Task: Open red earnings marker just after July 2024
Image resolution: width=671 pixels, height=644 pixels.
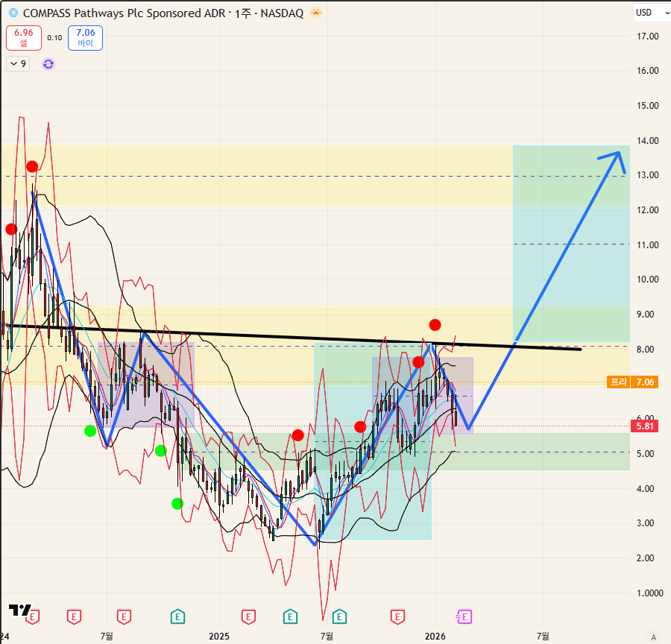Action: click(x=124, y=617)
